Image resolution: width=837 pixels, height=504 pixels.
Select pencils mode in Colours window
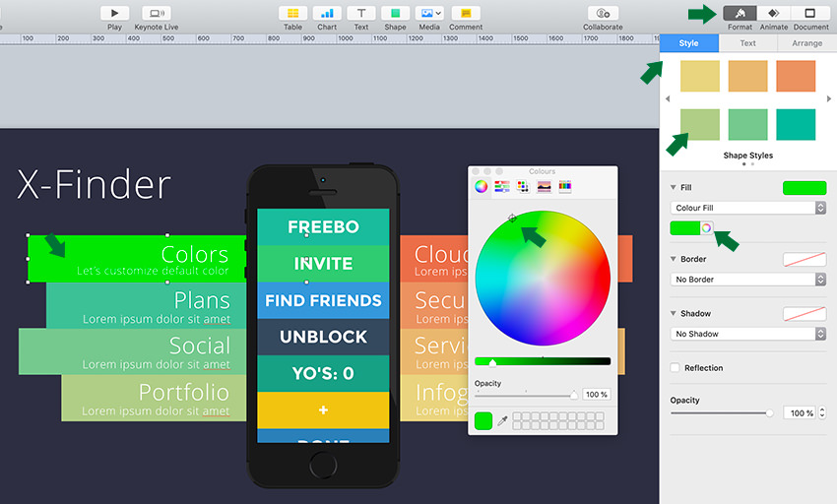[x=565, y=186]
